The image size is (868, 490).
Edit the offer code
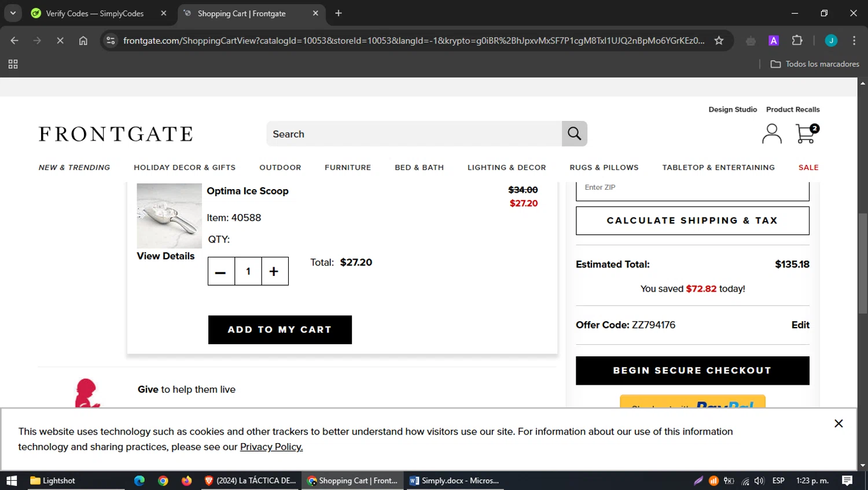tap(800, 325)
